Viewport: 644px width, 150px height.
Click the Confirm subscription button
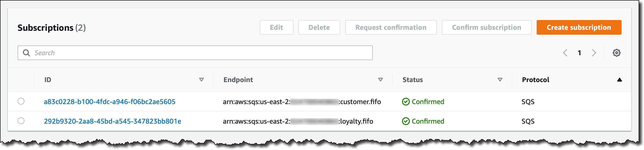coord(486,27)
